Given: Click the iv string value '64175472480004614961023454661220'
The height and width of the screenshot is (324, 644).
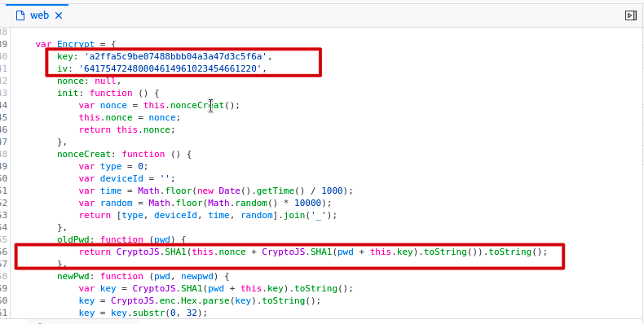Looking at the screenshot, I should (170, 68).
